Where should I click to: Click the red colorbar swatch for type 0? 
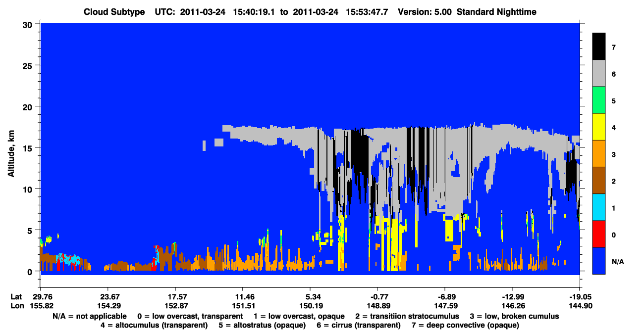click(x=599, y=234)
